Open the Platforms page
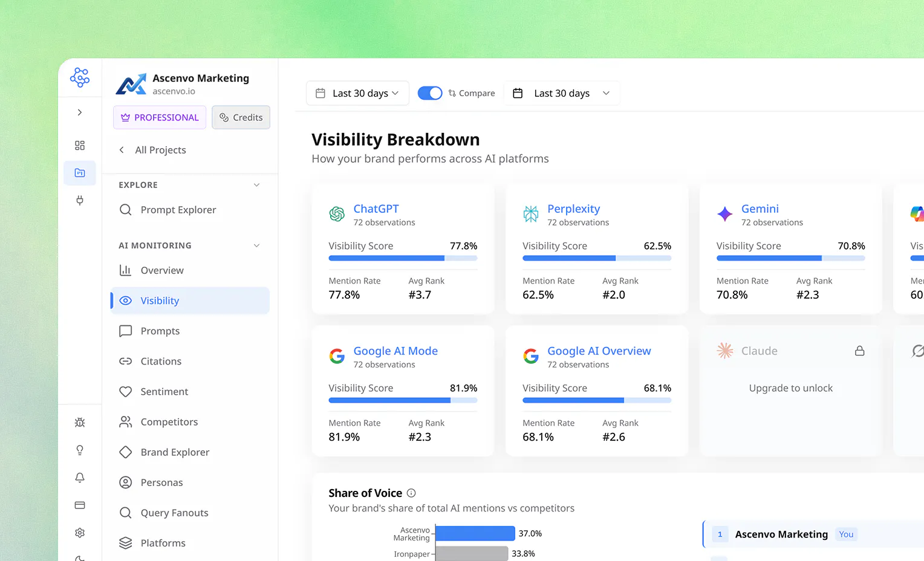 click(190, 542)
